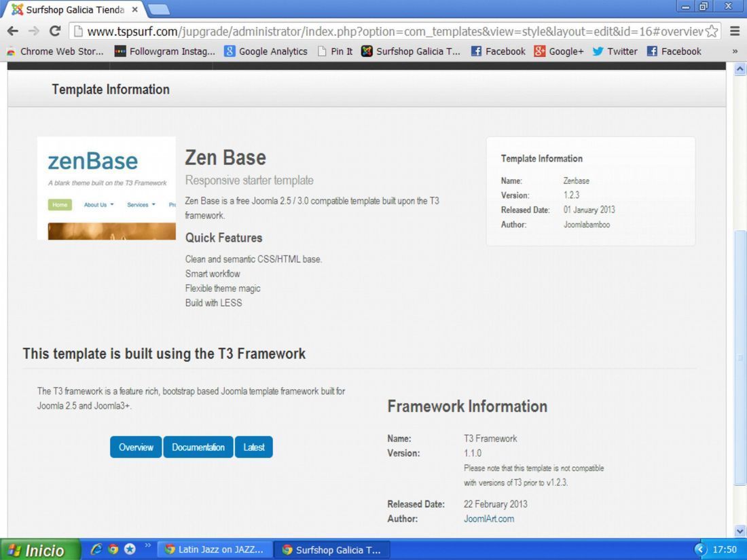Select the Surfshop Galicia Tienda browser tab
The width and height of the screenshot is (747, 560).
(x=73, y=10)
